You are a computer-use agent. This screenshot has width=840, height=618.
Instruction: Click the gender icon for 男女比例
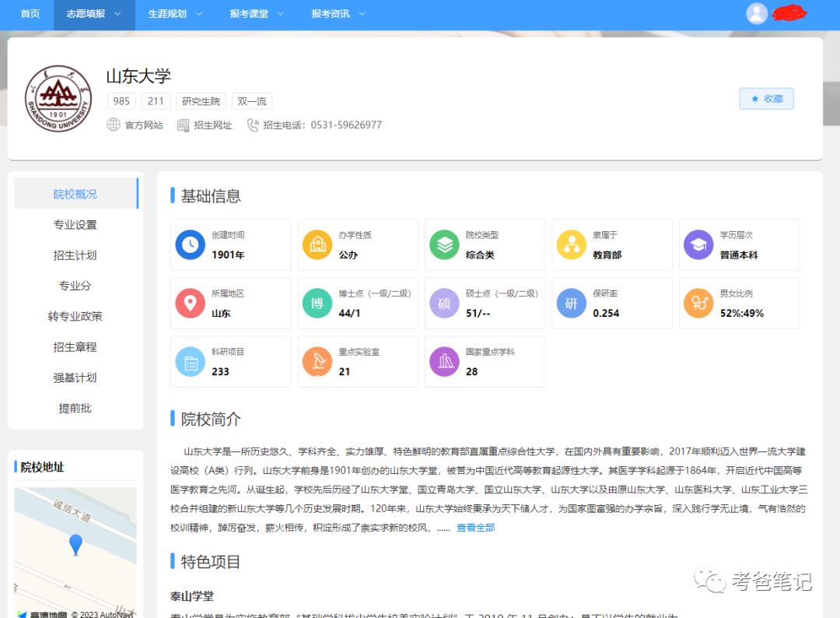tap(698, 303)
